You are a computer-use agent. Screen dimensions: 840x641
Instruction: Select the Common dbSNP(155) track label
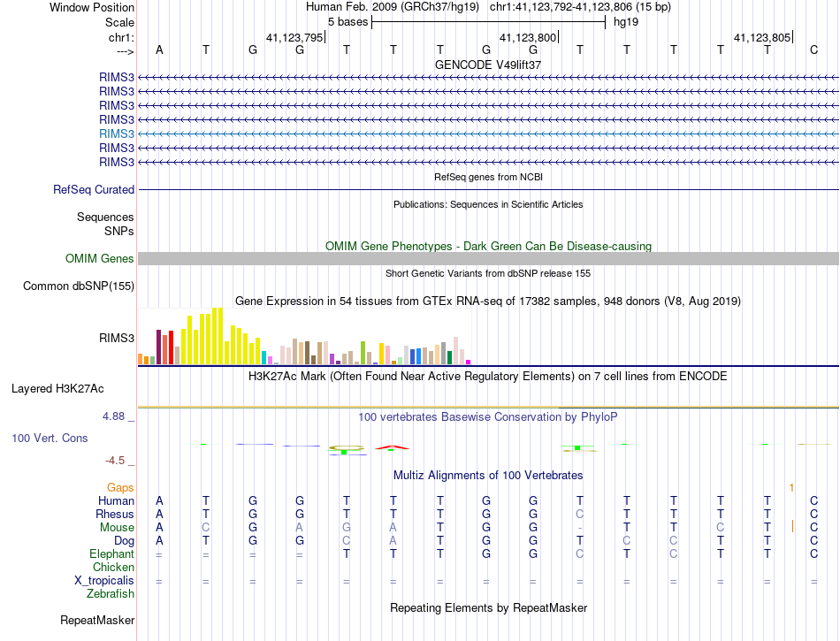79,286
